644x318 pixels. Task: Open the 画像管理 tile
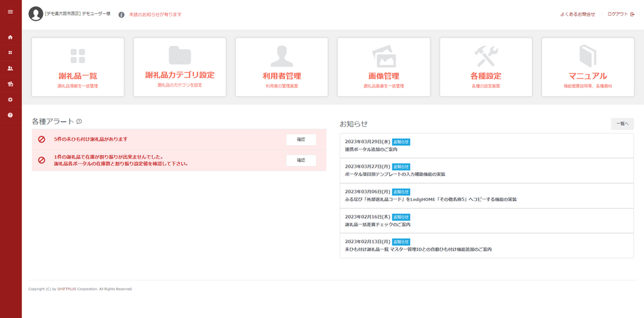pos(384,67)
